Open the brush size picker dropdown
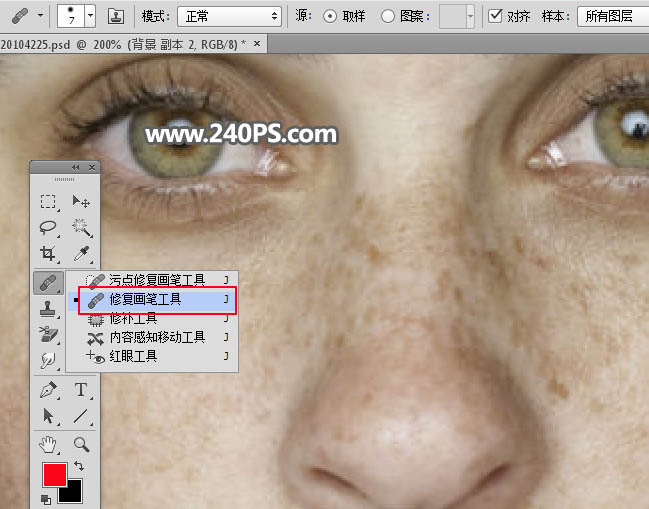 tap(90, 16)
